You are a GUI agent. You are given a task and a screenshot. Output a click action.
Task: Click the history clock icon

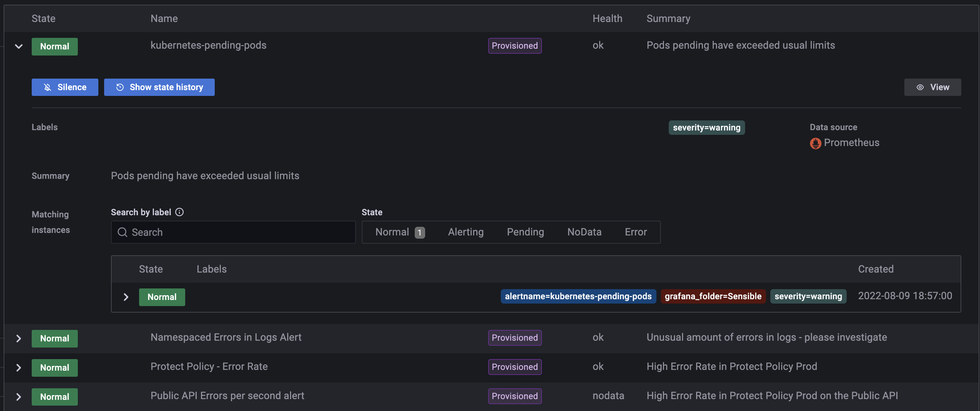pos(120,87)
